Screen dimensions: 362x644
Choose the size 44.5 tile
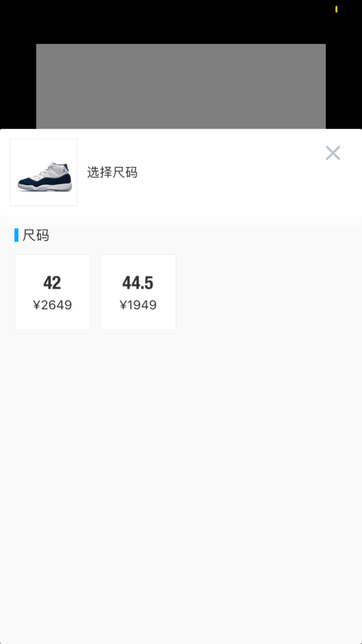click(x=138, y=292)
